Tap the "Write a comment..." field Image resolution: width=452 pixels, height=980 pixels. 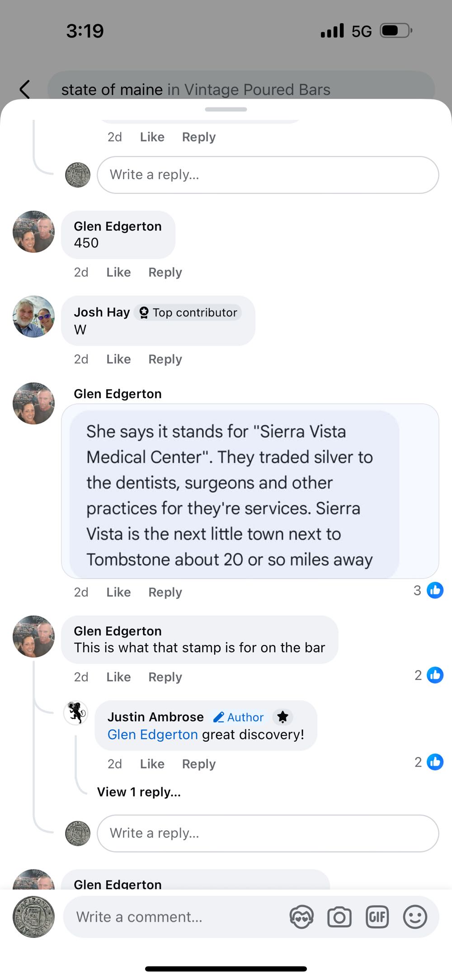click(176, 917)
